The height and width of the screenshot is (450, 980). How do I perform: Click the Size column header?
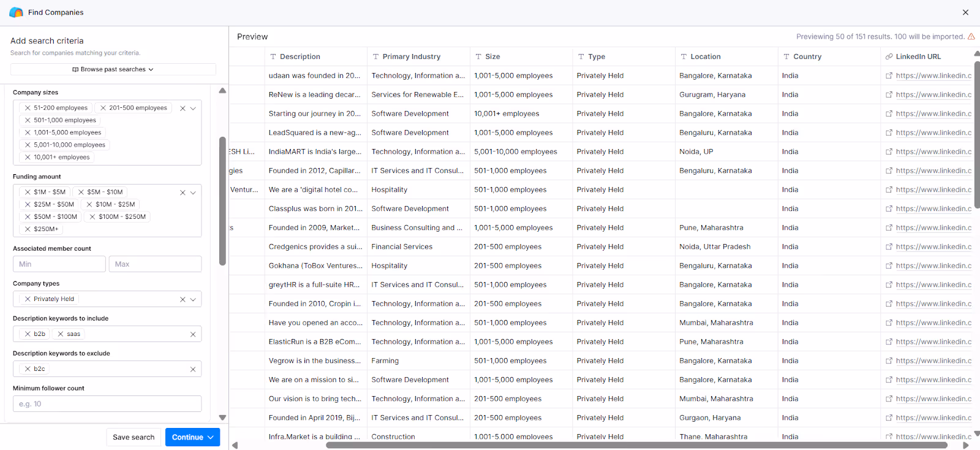521,56
